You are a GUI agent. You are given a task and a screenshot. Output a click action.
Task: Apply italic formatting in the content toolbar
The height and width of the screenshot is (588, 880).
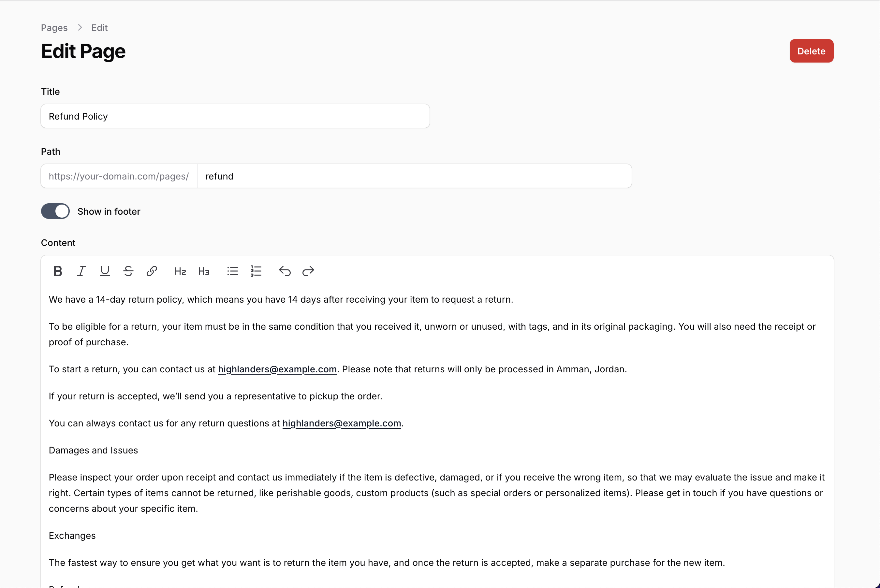click(x=81, y=271)
